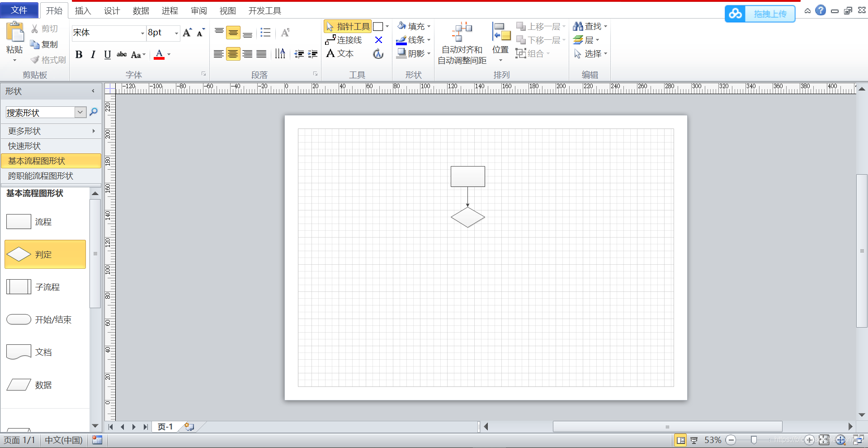
Task: Toggle middle vertical text alignment
Action: tap(233, 33)
